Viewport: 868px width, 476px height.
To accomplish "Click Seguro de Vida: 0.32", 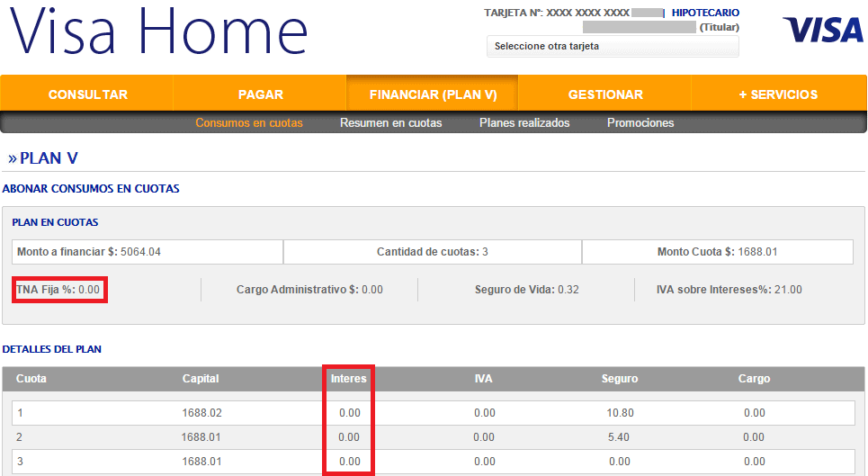I will [x=526, y=290].
